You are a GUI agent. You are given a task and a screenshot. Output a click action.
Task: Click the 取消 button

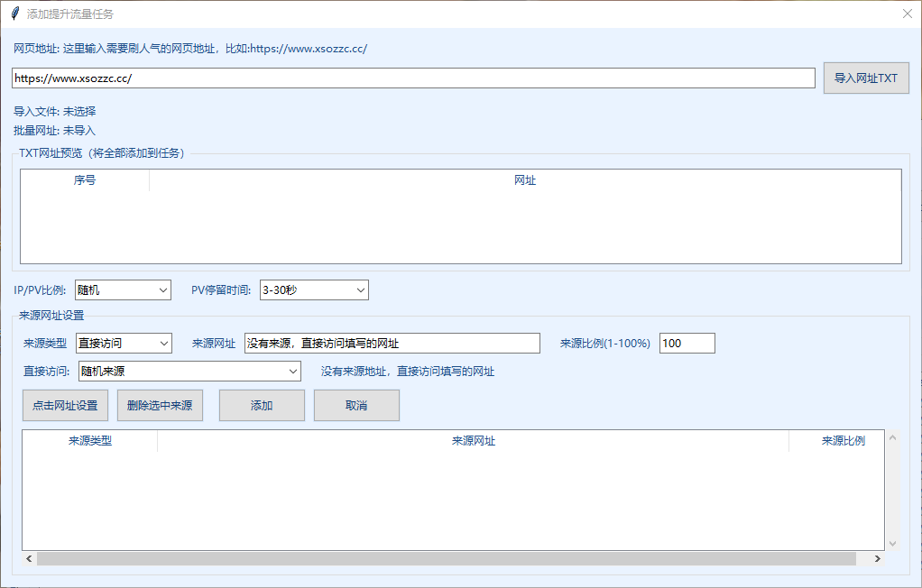click(x=356, y=406)
